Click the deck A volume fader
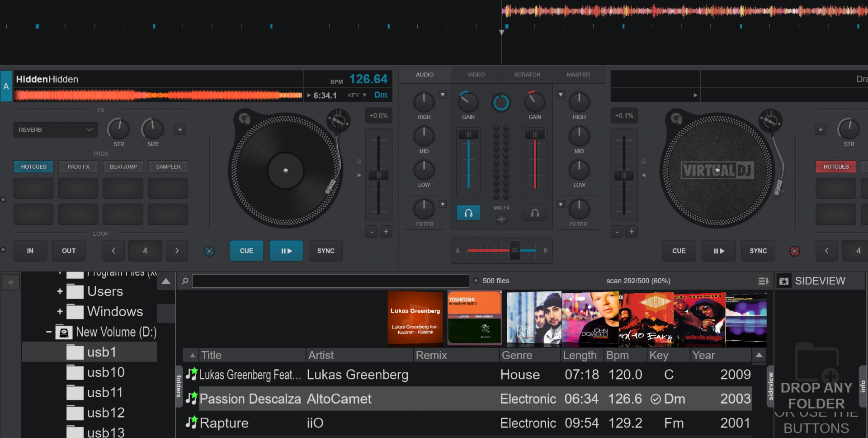 [468, 134]
